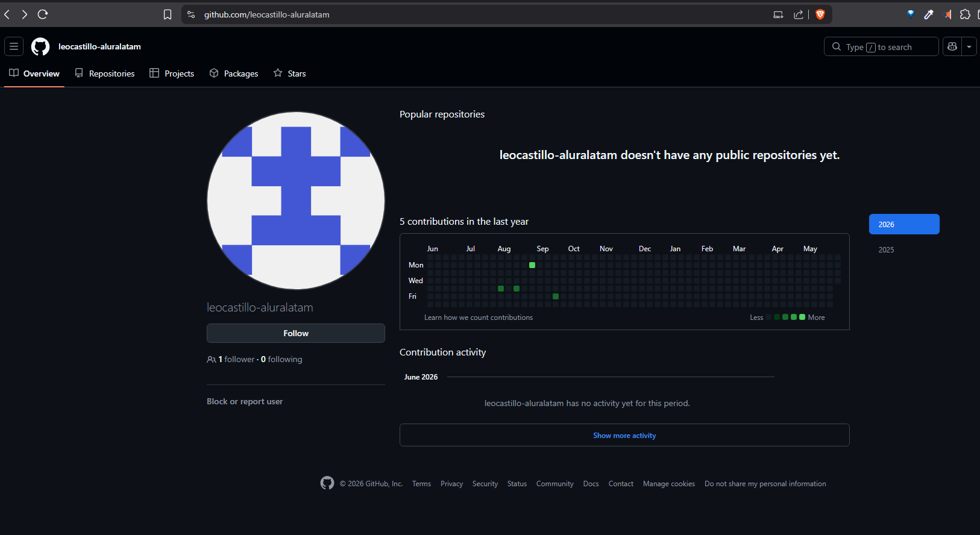980x535 pixels.
Task: Open the Privacy footer link
Action: 451,484
